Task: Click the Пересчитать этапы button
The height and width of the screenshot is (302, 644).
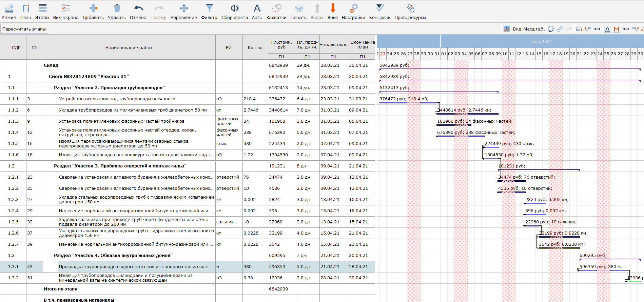Action: 24,29
